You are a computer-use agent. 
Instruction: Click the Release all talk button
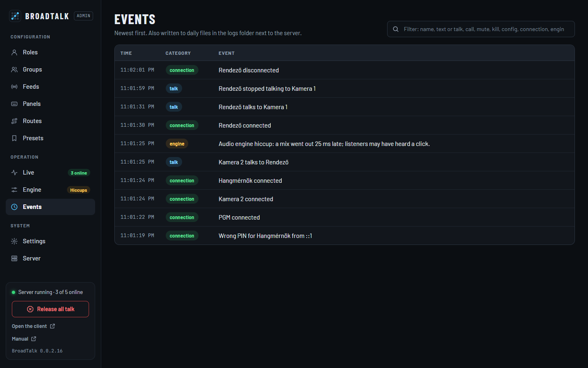(50, 309)
